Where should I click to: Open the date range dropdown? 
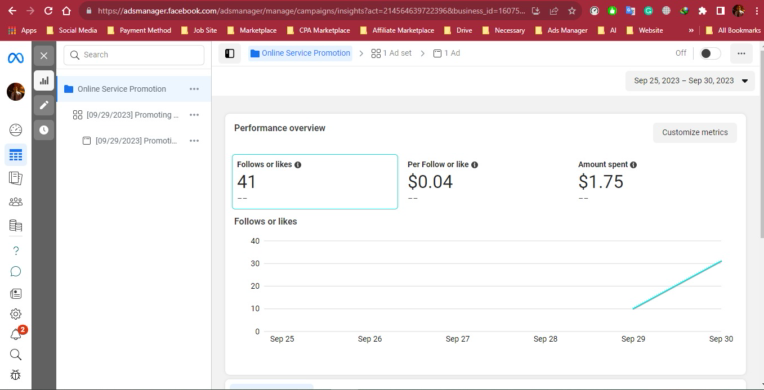click(x=690, y=81)
